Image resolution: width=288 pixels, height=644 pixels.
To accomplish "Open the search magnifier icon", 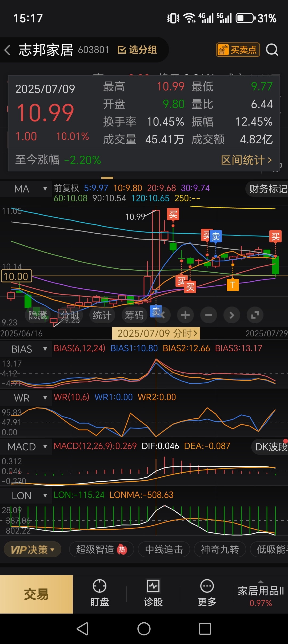I will 272,50.
